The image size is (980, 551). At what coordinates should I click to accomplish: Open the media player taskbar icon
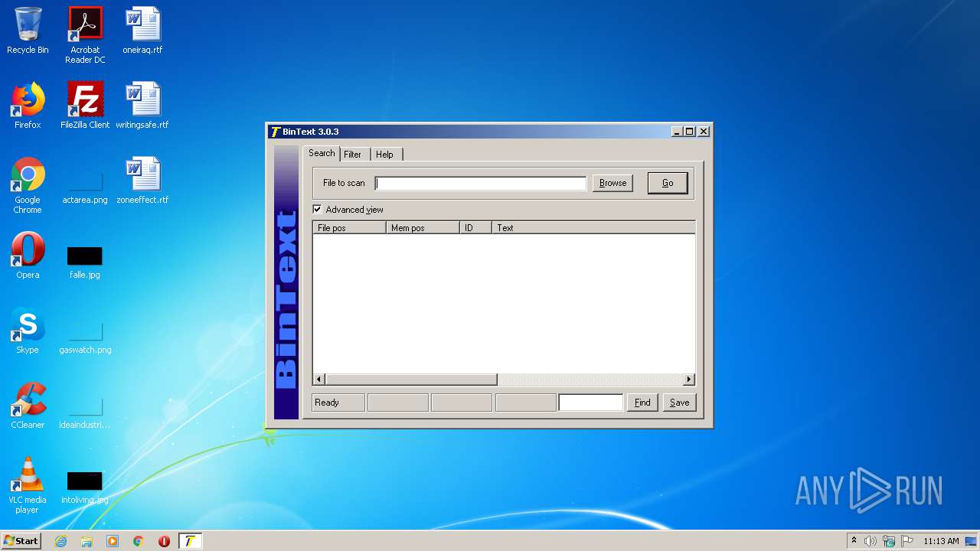coord(113,541)
